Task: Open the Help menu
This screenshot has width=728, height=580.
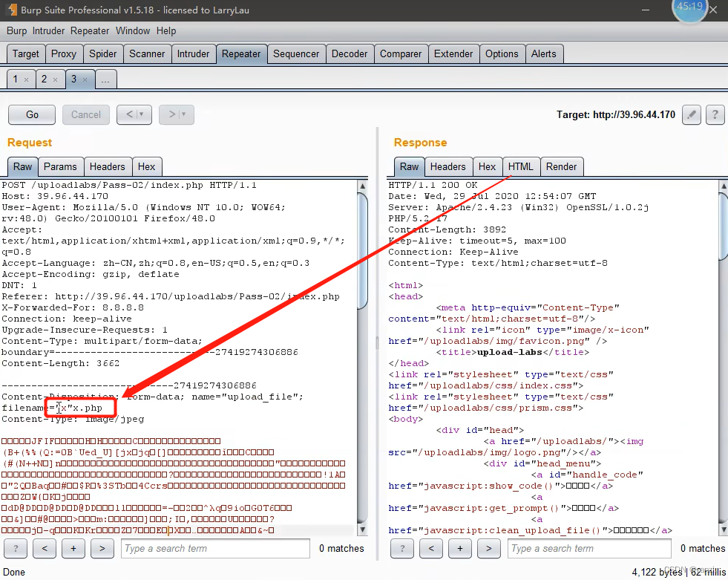Action: point(166,30)
